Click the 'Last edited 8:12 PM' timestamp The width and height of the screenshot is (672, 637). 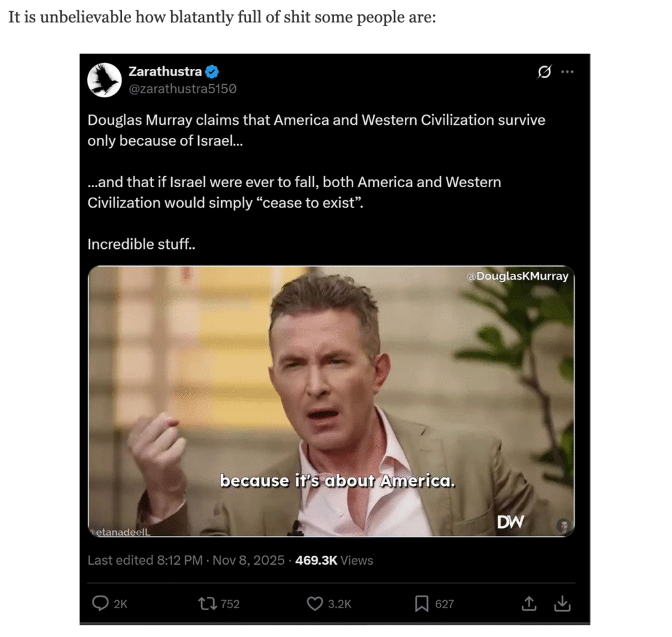[x=145, y=560]
